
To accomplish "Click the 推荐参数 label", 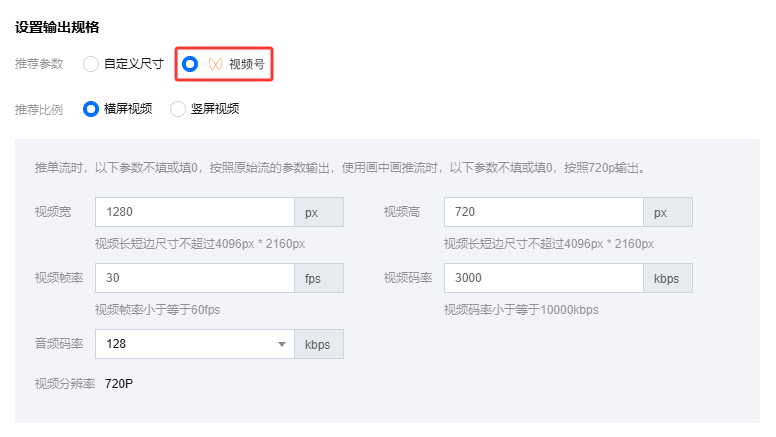I will [x=39, y=64].
